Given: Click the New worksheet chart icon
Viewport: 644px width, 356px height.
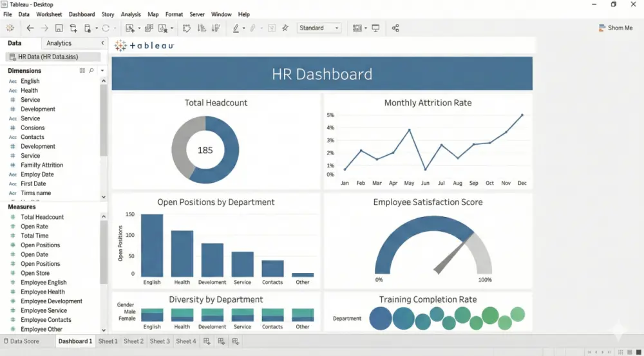Looking at the screenshot, I should point(130,28).
